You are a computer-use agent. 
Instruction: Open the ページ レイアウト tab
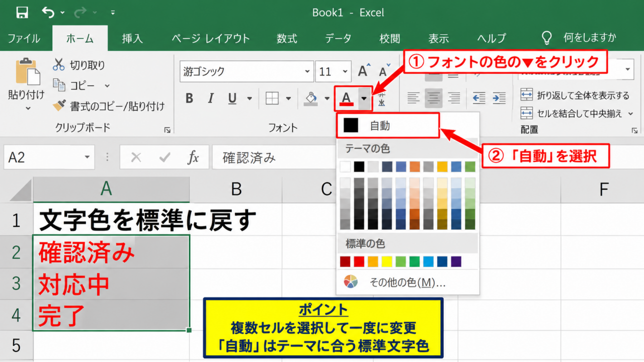211,38
